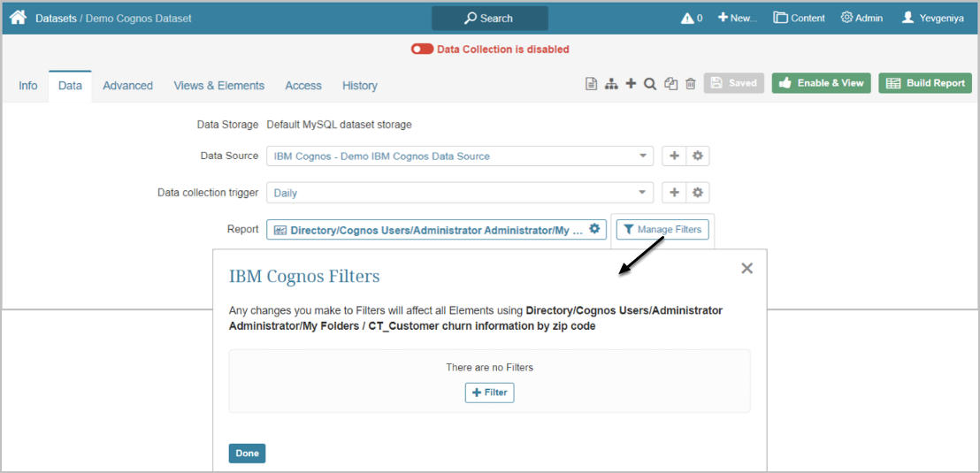Add a new data collection trigger
The height and width of the screenshot is (473, 980).
tap(674, 193)
